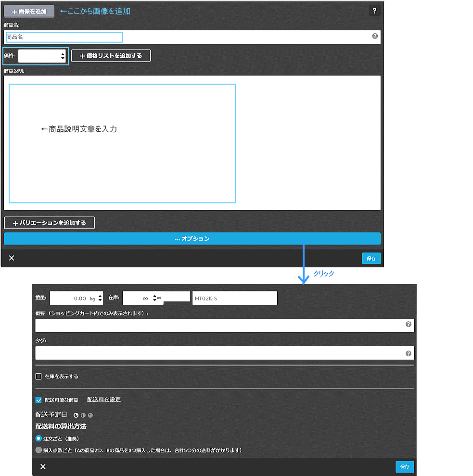Select 購入点数ごと shipping calculation radio

38,451
